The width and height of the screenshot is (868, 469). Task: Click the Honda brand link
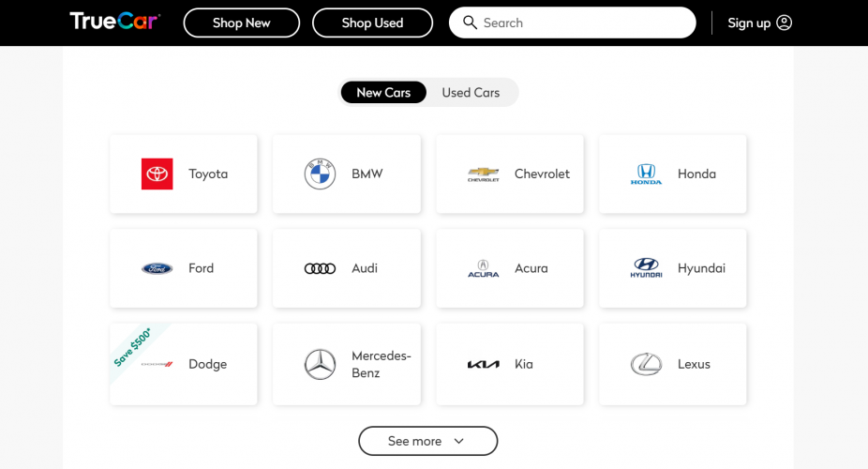click(673, 174)
